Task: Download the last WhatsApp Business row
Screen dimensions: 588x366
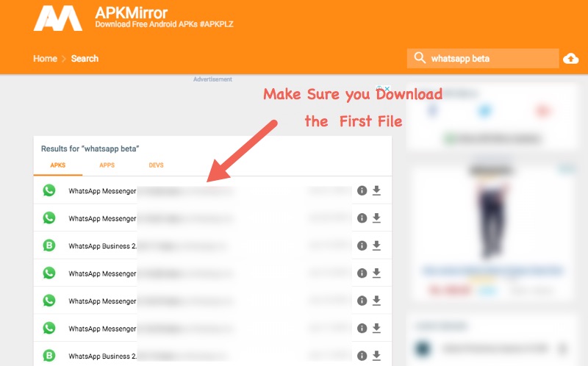Action: tap(376, 356)
